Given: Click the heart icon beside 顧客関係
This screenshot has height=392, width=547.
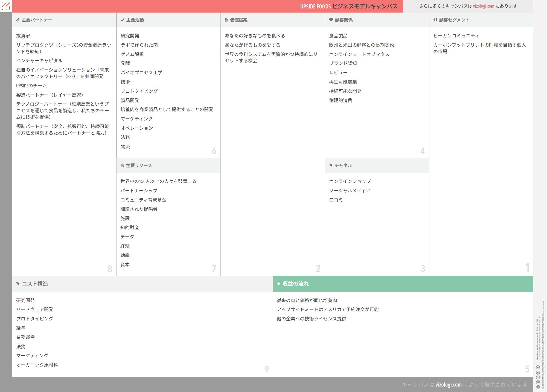Looking at the screenshot, I should point(331,20).
